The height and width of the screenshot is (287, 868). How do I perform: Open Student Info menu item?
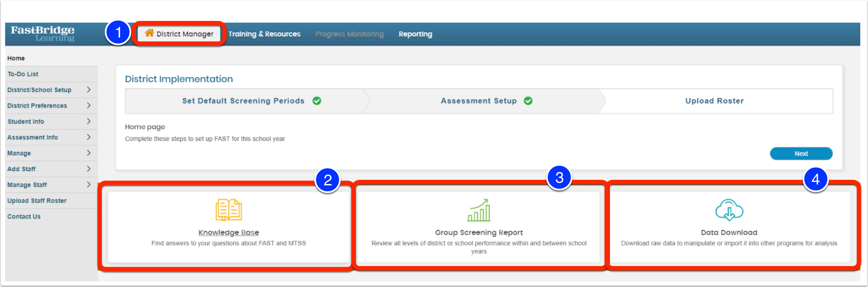click(26, 121)
